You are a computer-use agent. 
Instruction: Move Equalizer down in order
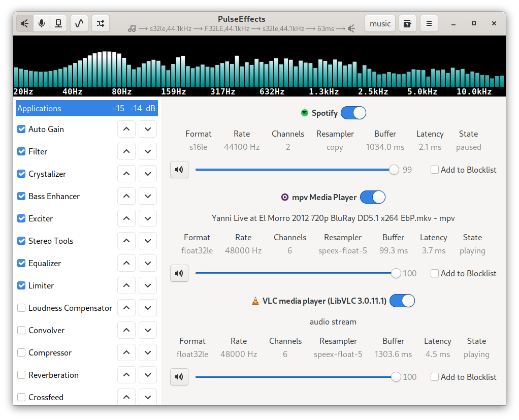point(148,263)
